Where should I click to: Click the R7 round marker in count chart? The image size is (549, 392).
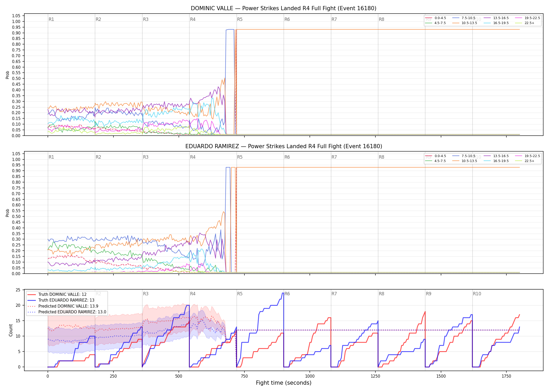[x=334, y=294]
